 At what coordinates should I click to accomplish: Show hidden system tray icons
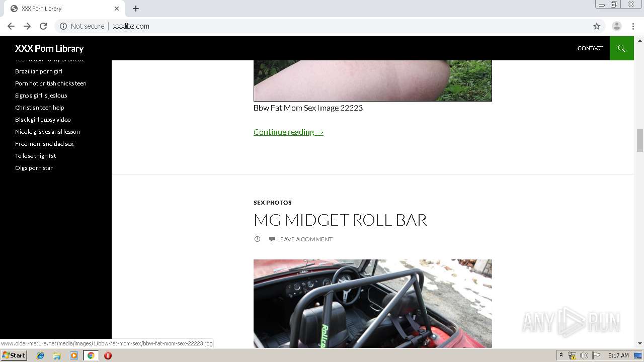(x=561, y=355)
